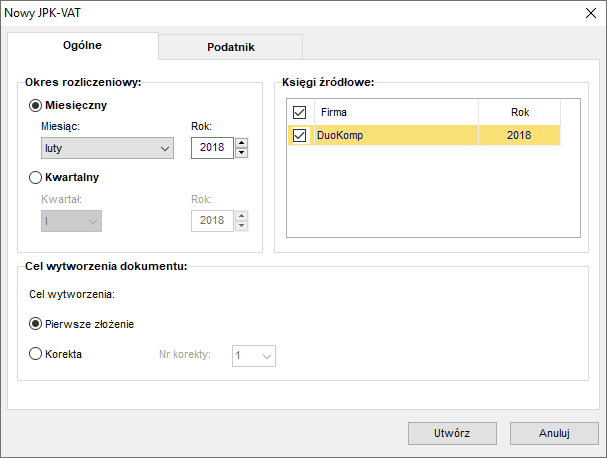Screen dimensions: 607x458
Task: Uncheck the DuoKomp row checkbox
Action: pyautogui.click(x=299, y=135)
